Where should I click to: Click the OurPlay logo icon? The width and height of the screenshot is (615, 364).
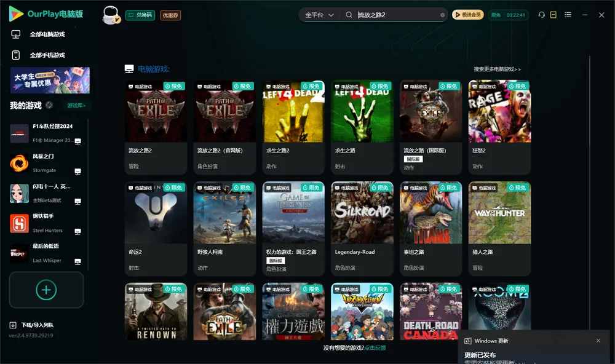(x=16, y=14)
